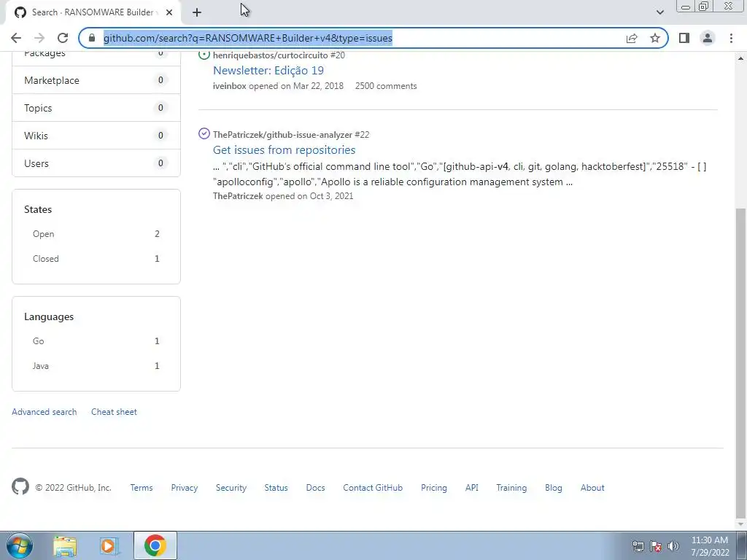
Task: Open a new tab with plus button
Action: 197,12
